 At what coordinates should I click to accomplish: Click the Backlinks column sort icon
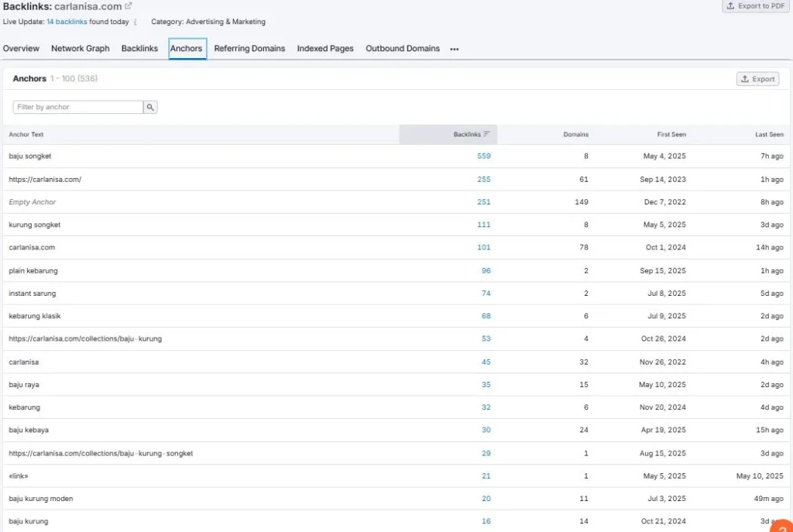(486, 134)
